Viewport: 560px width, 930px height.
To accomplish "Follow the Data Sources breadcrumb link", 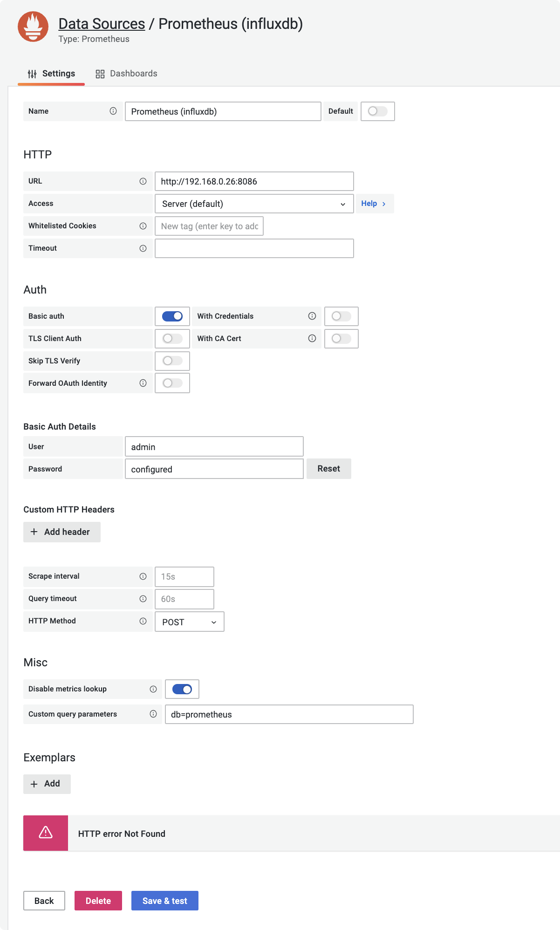I will [102, 24].
